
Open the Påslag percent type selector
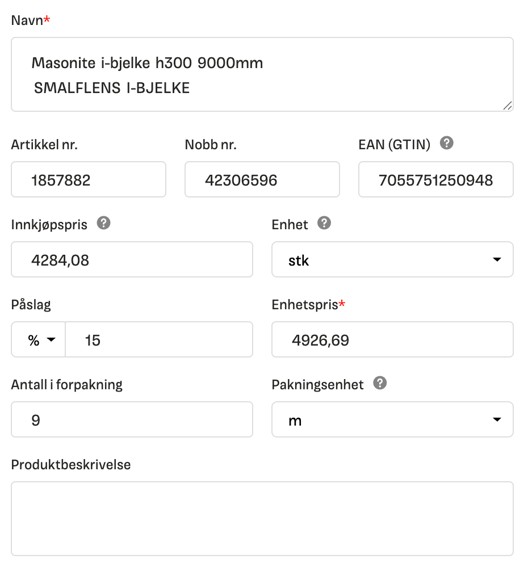point(39,340)
